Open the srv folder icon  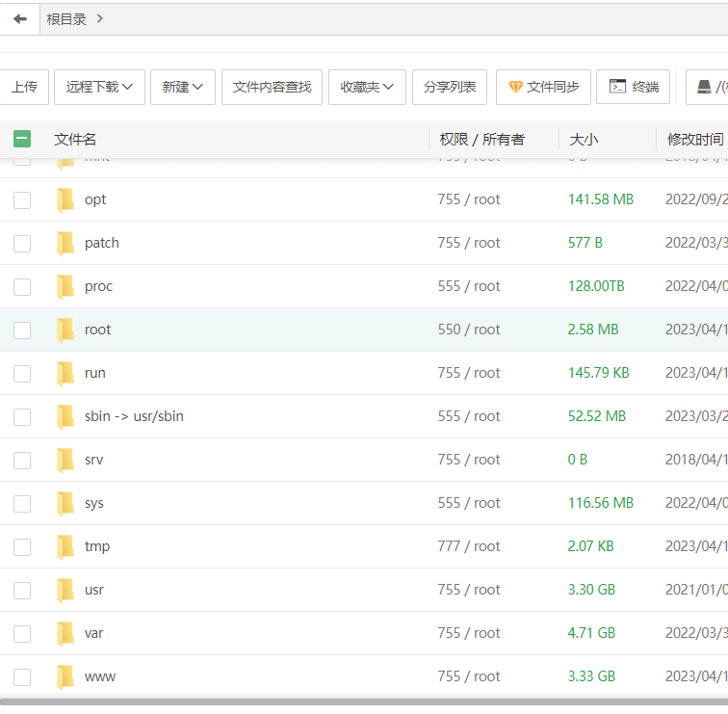pos(65,460)
